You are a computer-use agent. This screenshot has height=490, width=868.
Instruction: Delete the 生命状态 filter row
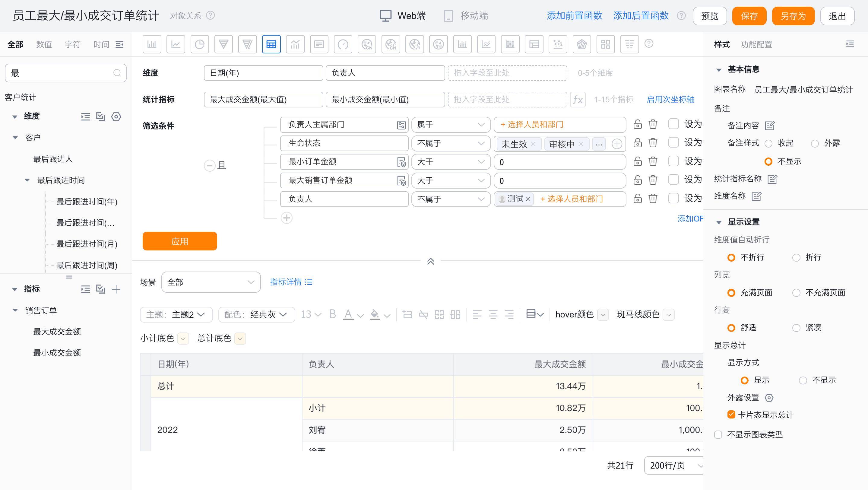[x=653, y=143]
